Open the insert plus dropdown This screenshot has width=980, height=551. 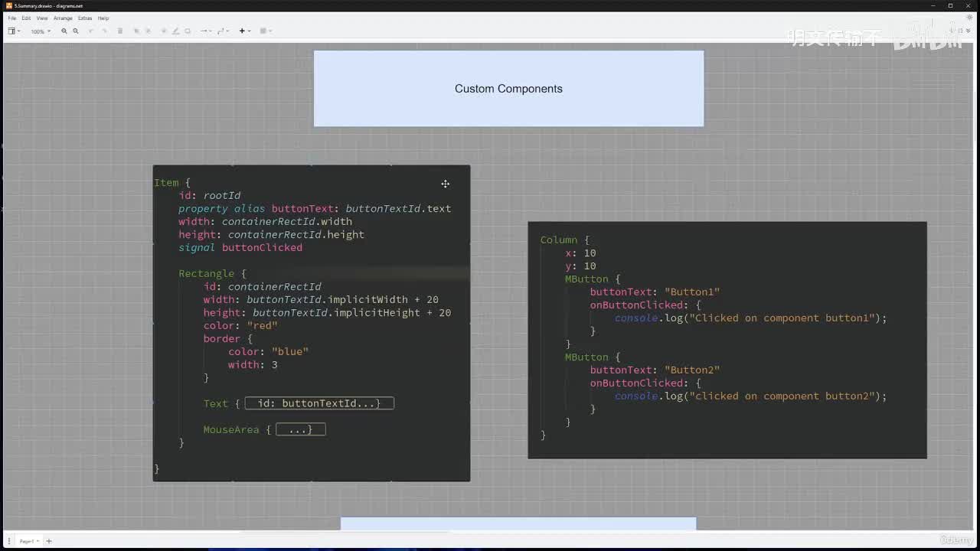(244, 31)
